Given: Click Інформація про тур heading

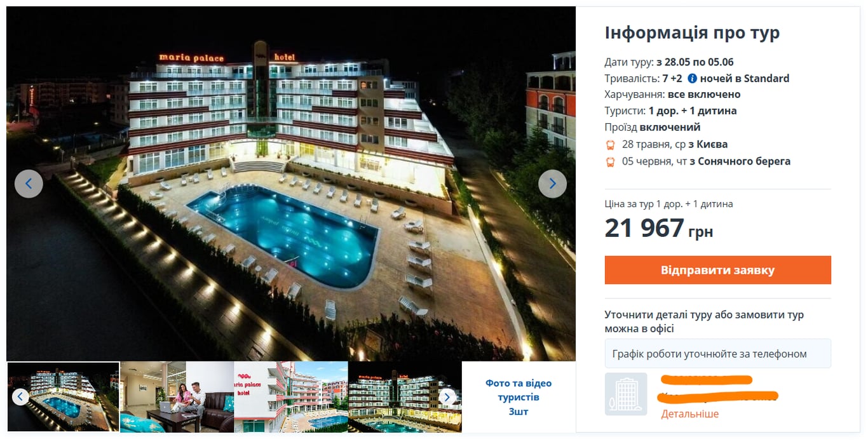Looking at the screenshot, I should coord(692,33).
